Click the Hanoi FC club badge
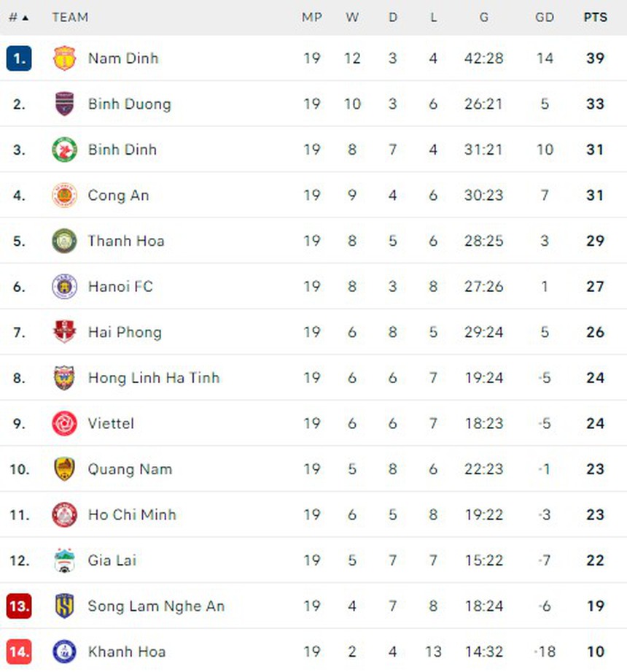627x672 pixels. [63, 287]
